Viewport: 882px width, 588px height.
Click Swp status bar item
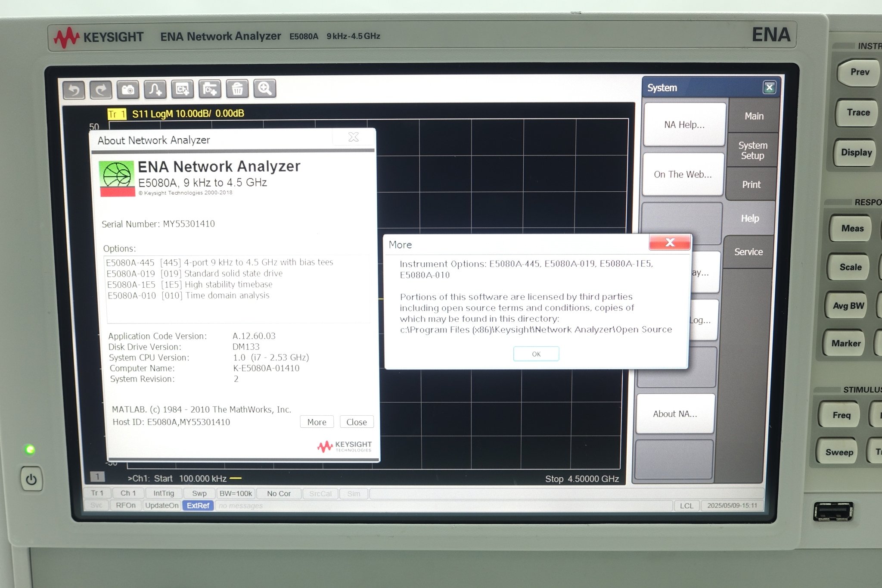tap(199, 494)
